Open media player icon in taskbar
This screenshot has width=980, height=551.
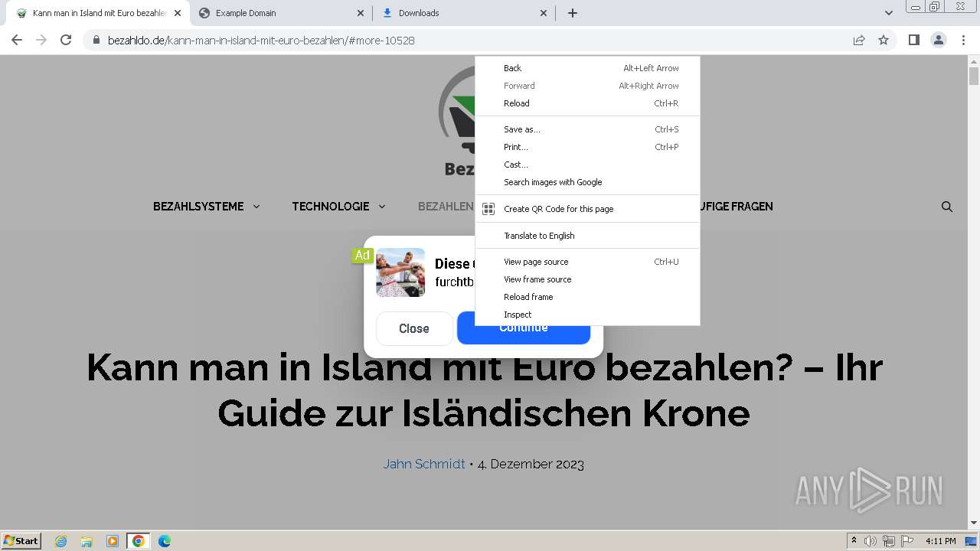(x=113, y=541)
